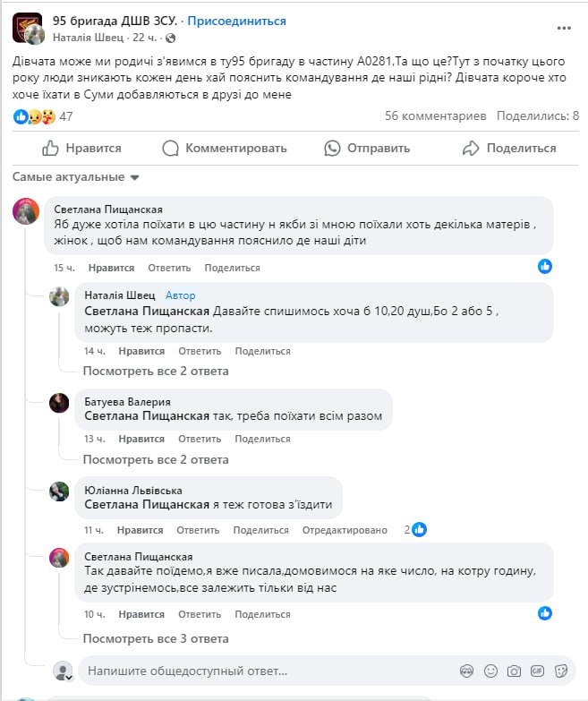This screenshot has height=701, width=588.
Task: Click the Поделиться button under the post
Action: pos(509,148)
